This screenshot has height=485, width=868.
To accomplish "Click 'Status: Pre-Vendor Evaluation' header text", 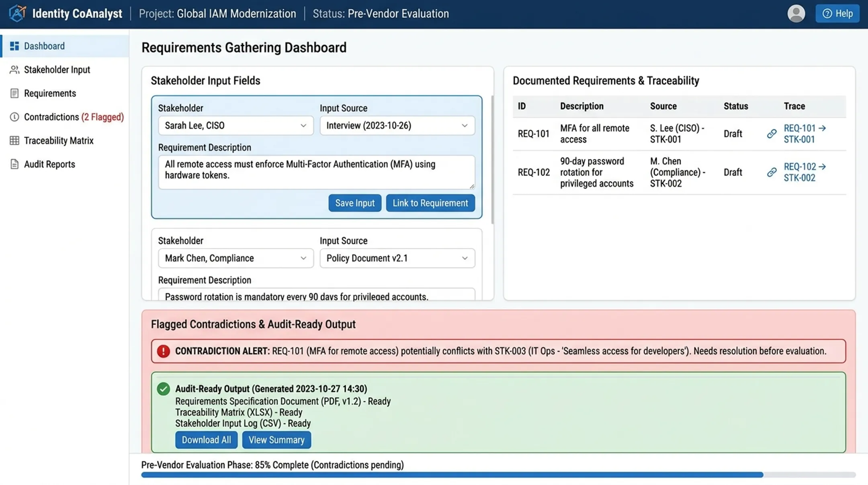I will click(x=381, y=14).
